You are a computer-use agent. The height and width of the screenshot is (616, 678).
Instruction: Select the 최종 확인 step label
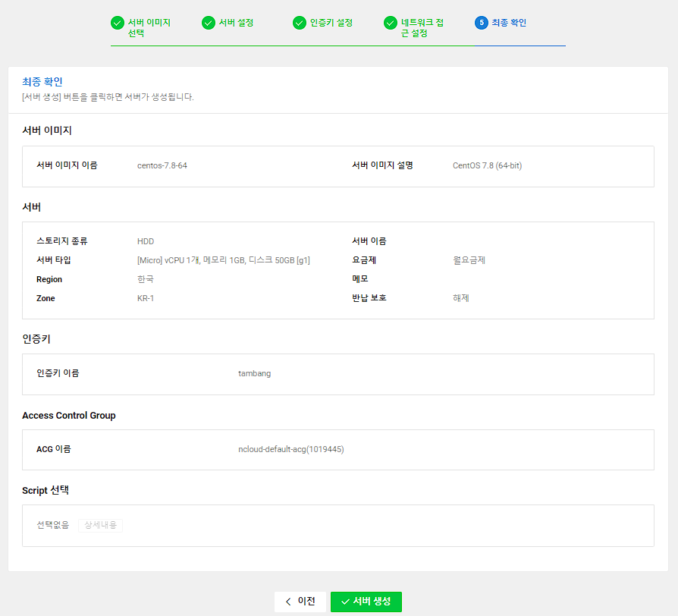pos(509,23)
